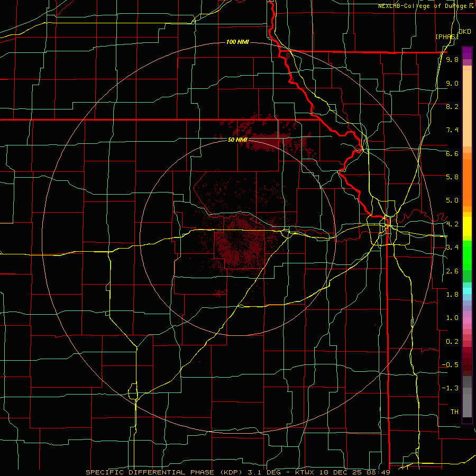Image resolution: width=476 pixels, height=476 pixels.
Task: Click the 100 NMI range ring label
Action: 237,42
